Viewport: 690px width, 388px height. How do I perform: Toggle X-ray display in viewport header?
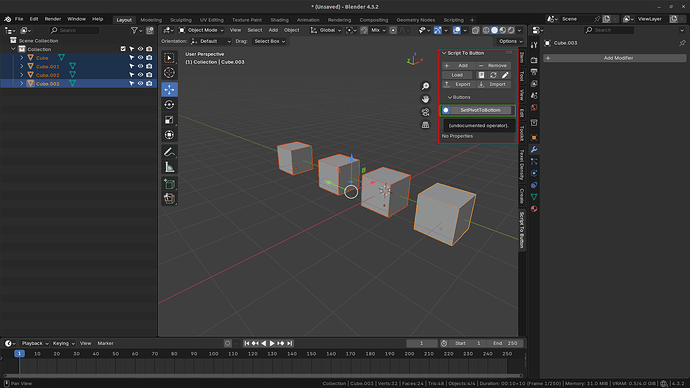[475, 30]
